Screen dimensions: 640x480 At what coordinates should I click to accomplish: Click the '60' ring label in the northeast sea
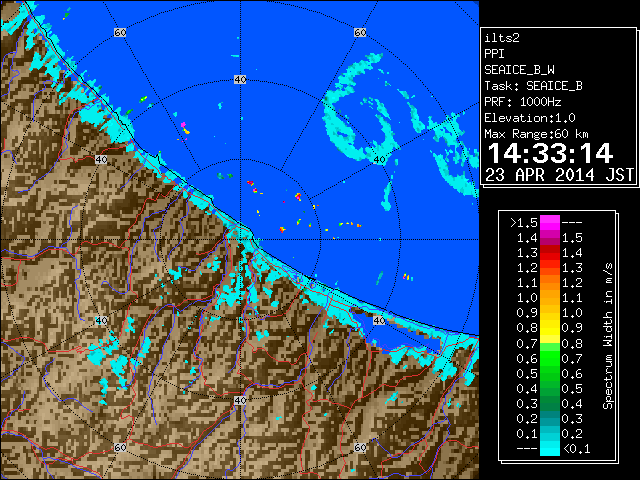click(x=360, y=32)
